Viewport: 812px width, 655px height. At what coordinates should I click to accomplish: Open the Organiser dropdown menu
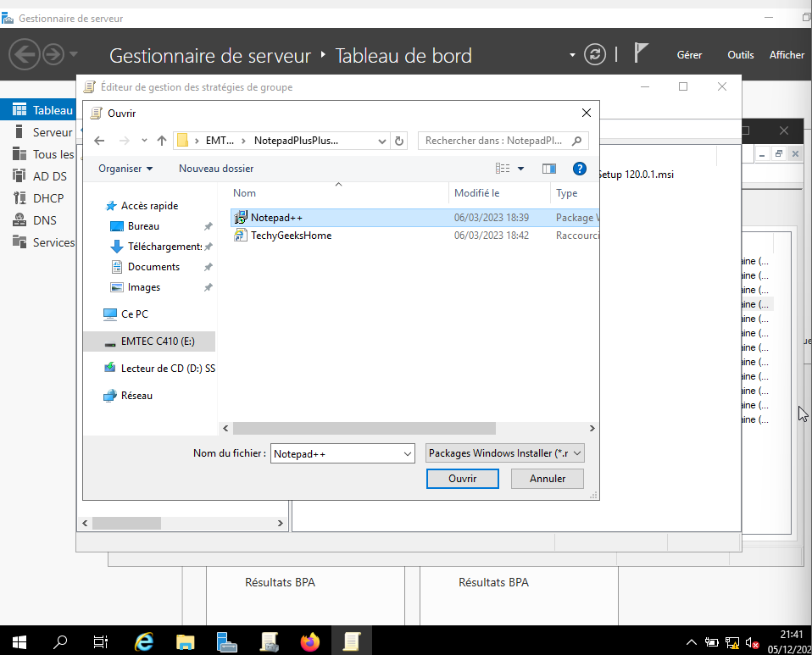click(x=125, y=169)
